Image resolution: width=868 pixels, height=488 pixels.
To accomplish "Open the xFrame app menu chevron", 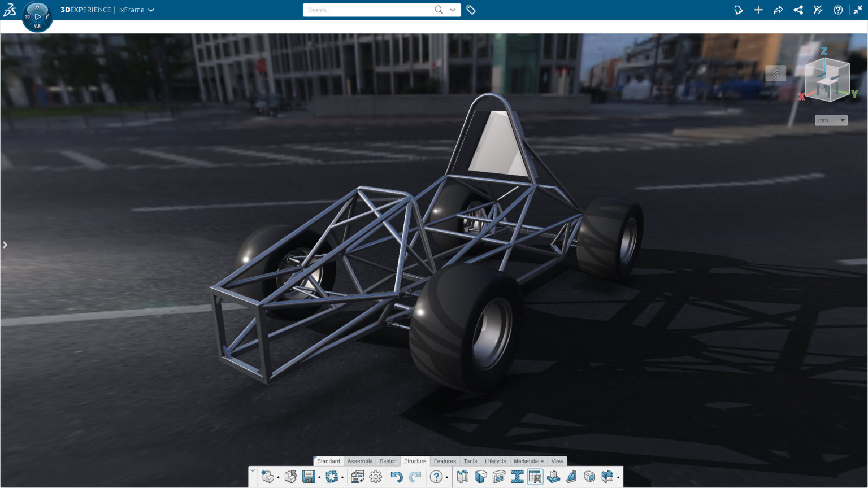I will (150, 10).
